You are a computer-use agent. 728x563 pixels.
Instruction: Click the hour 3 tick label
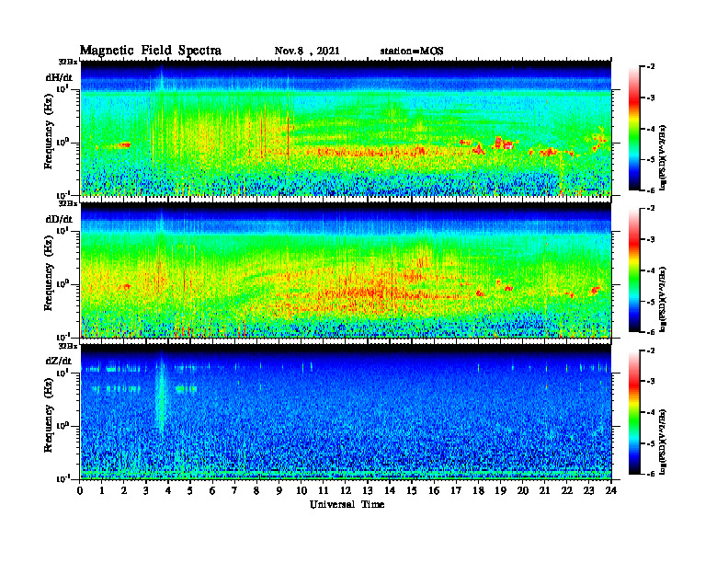(146, 490)
